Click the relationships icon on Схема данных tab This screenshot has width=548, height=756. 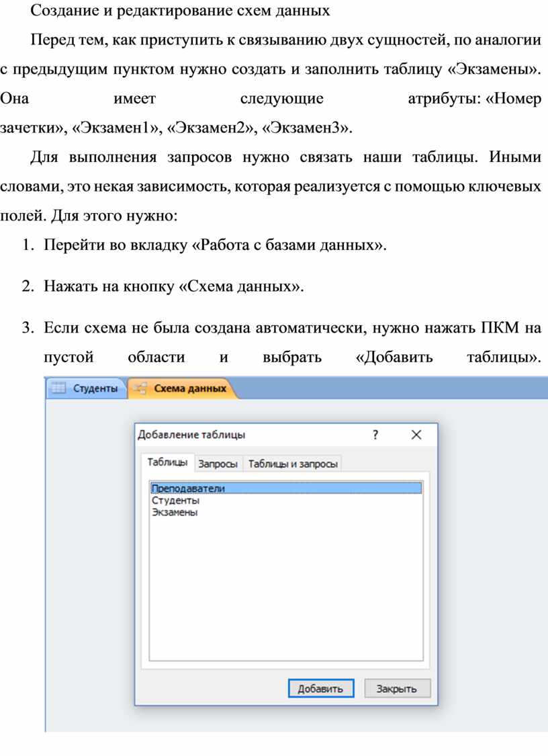(x=140, y=388)
